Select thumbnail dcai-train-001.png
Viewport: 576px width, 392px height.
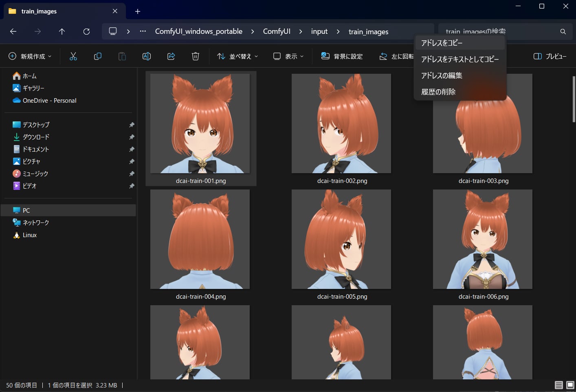200,123
